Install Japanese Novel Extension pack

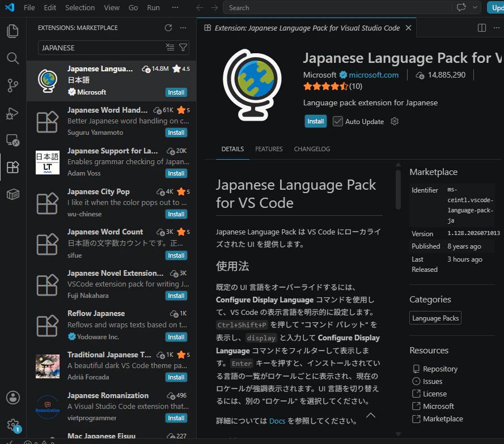(176, 296)
